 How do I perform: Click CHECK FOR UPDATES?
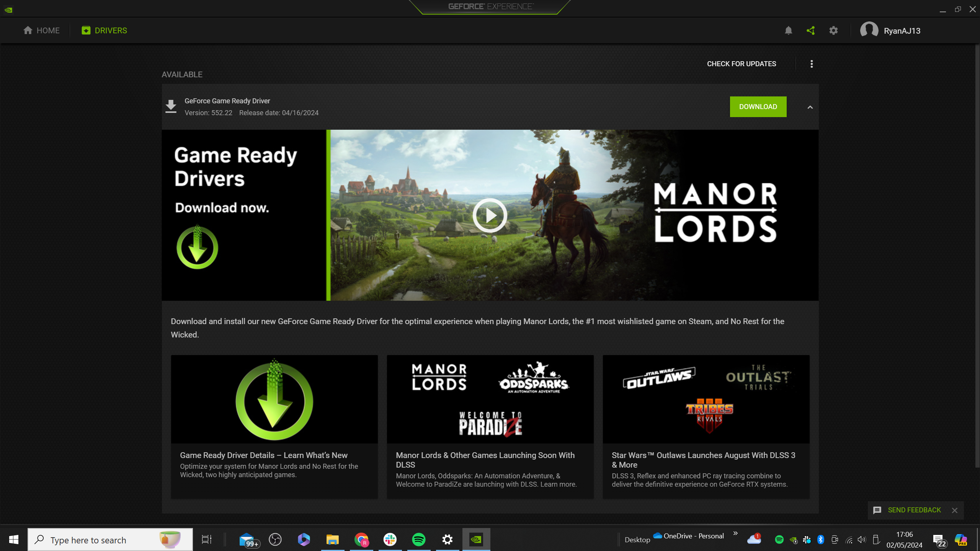(742, 64)
